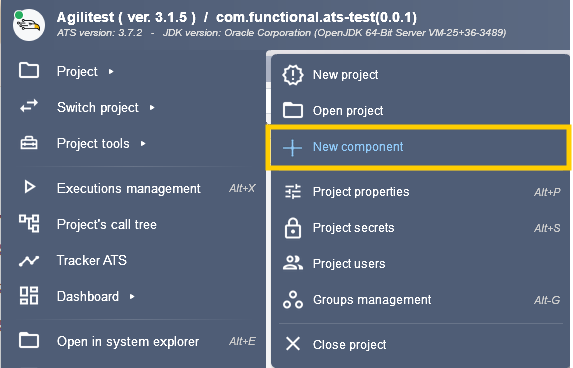Click the three-circles icon for Groups management
Viewport: 573px width, 368px height.
click(293, 300)
